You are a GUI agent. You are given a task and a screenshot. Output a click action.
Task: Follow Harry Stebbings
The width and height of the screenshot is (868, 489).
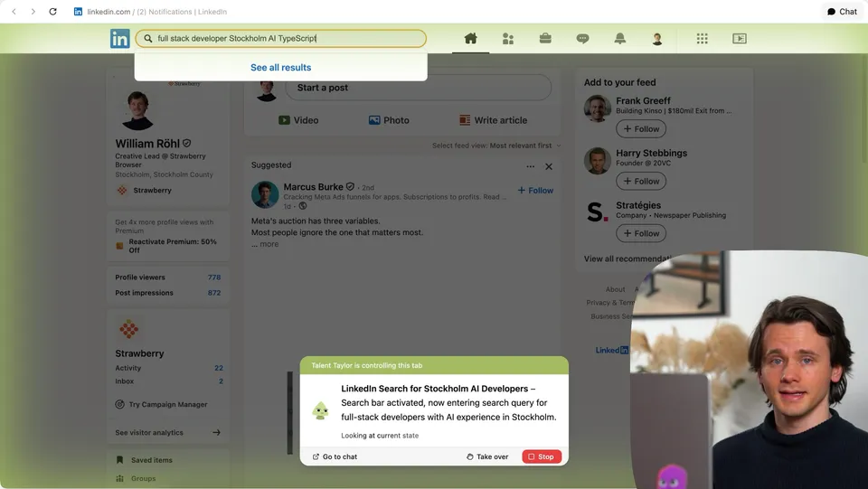[x=641, y=182]
